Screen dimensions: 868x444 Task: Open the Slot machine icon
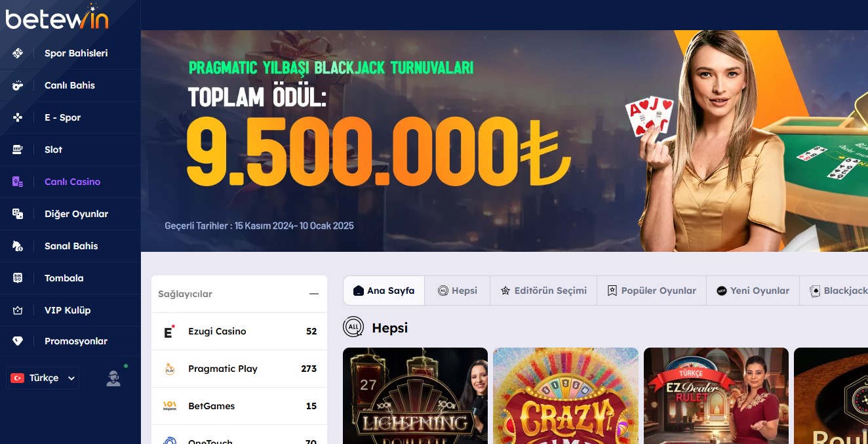click(18, 150)
